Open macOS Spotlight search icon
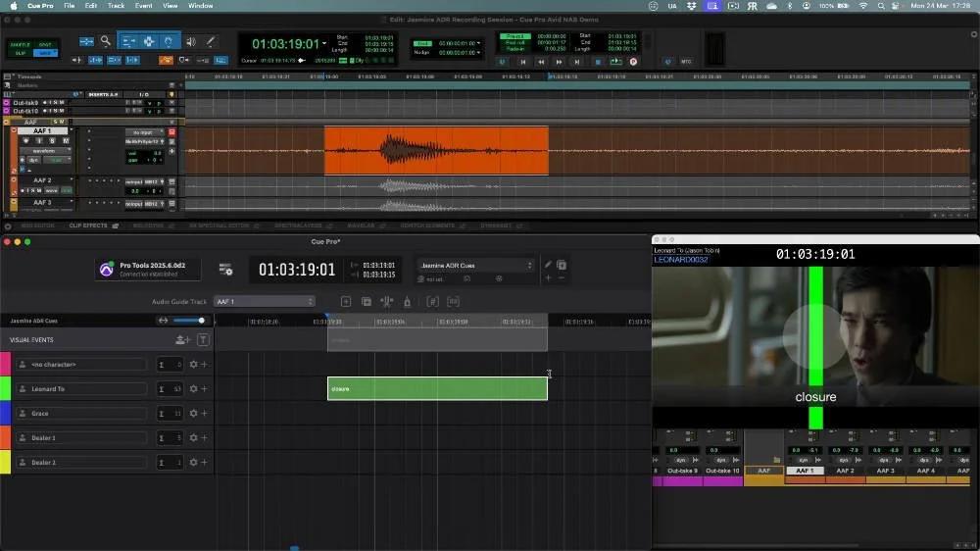 click(x=881, y=6)
